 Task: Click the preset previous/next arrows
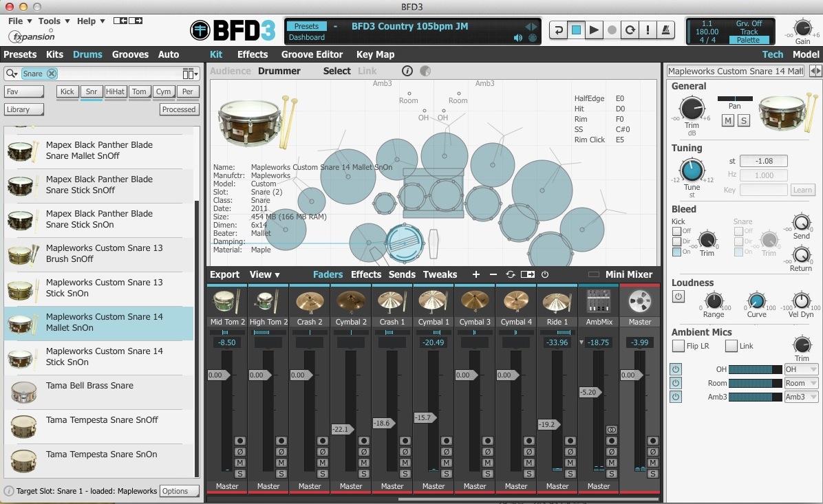(531, 27)
